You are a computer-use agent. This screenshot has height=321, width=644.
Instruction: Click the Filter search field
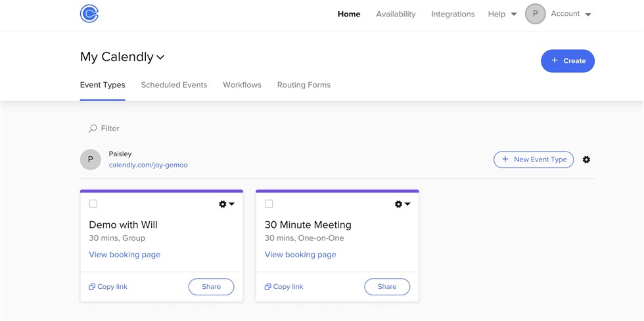[x=104, y=129]
